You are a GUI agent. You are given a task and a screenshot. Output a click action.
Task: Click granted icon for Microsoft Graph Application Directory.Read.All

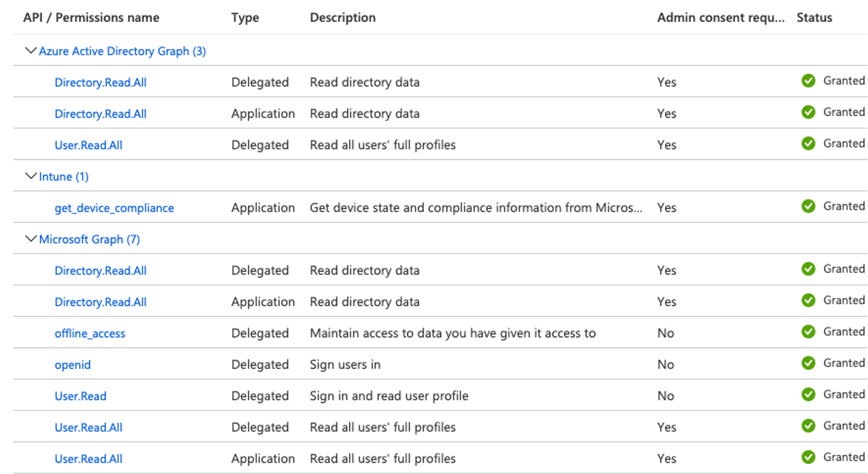click(808, 300)
